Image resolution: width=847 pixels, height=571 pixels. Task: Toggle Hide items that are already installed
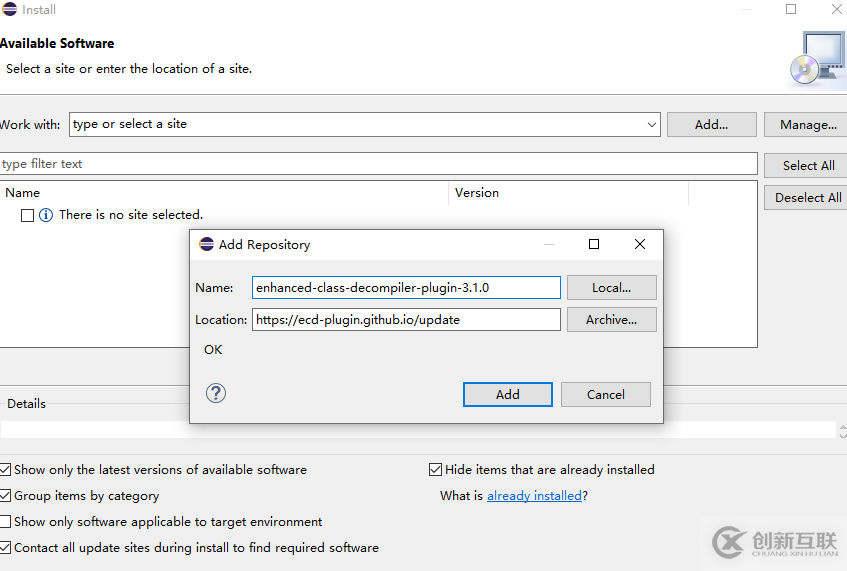(x=435, y=469)
